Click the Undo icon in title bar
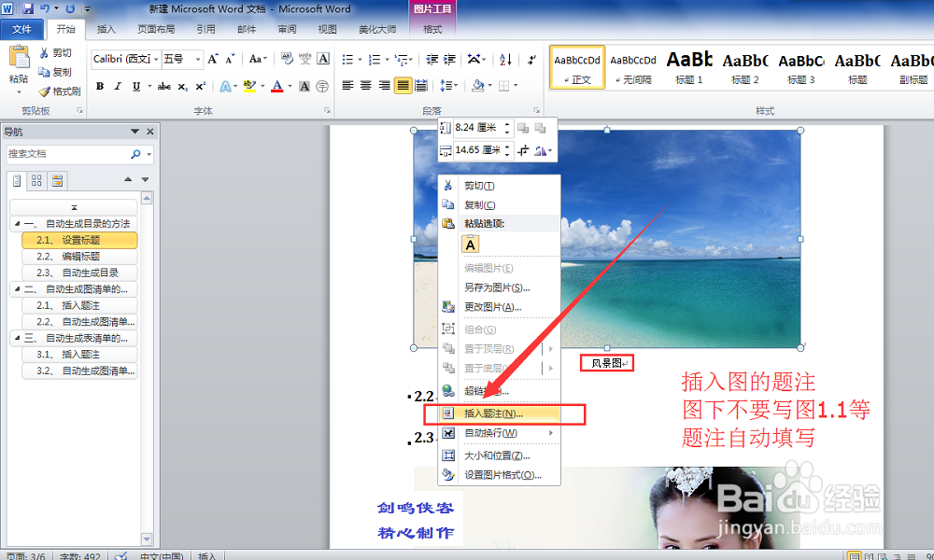This screenshot has width=934, height=560. (45, 9)
